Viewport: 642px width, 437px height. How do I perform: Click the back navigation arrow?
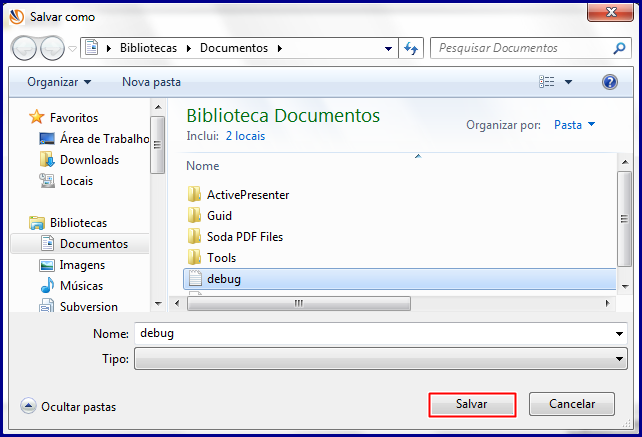pyautogui.click(x=24, y=48)
